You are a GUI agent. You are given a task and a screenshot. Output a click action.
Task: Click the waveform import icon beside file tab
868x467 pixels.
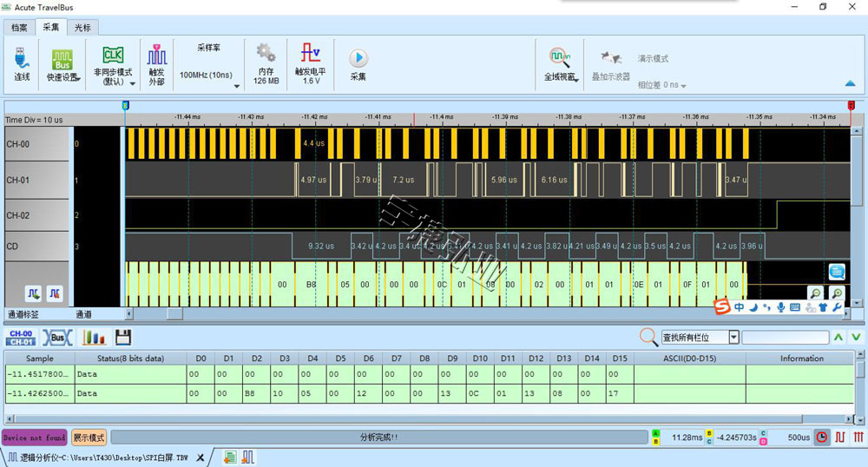[x=248, y=457]
